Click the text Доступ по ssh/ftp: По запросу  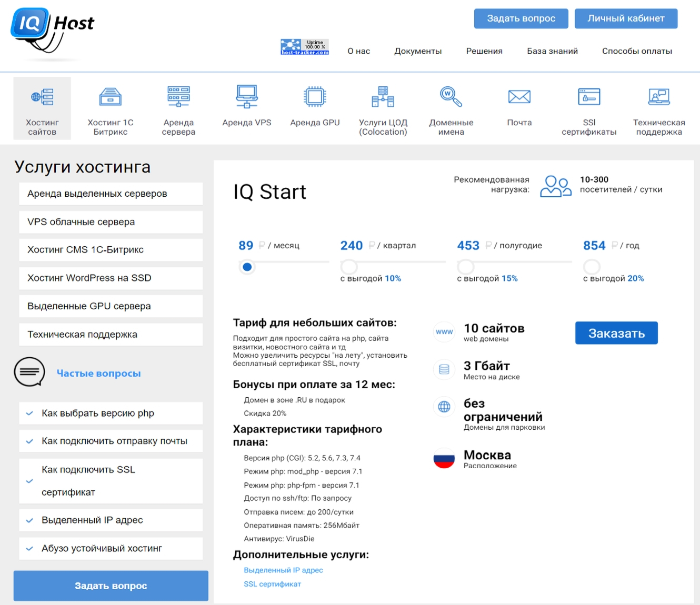pyautogui.click(x=297, y=498)
